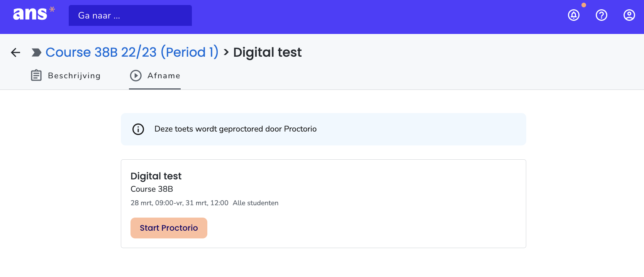This screenshot has width=644, height=277.
Task: Open the help question mark icon
Action: pyautogui.click(x=601, y=15)
